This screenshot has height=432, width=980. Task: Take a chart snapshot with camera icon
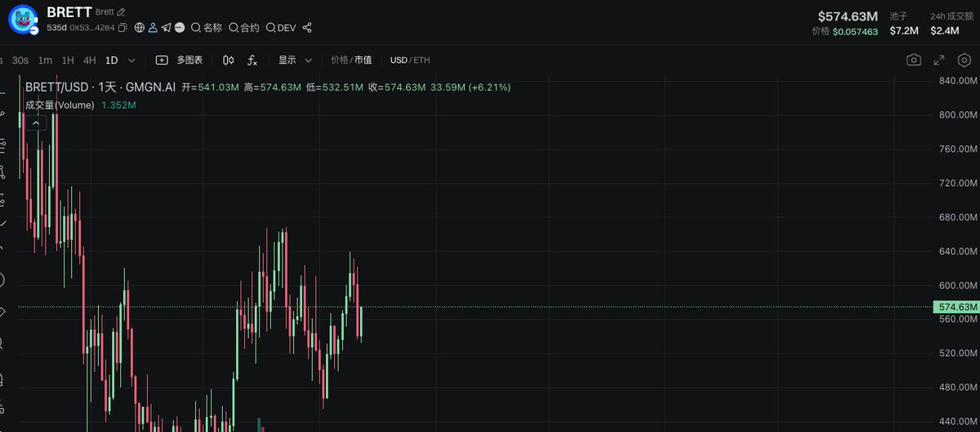point(914,60)
